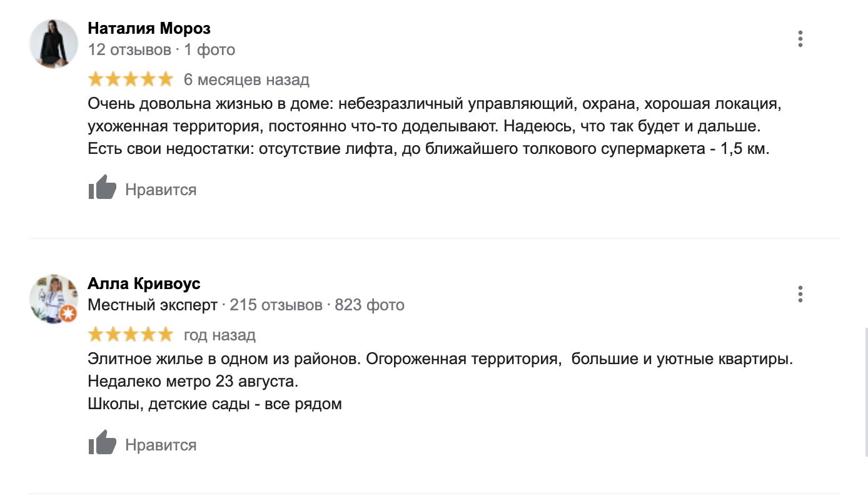This screenshot has height=498, width=868.
Task: Open three-dot options for Алла Кривоус's review
Action: [x=800, y=294]
